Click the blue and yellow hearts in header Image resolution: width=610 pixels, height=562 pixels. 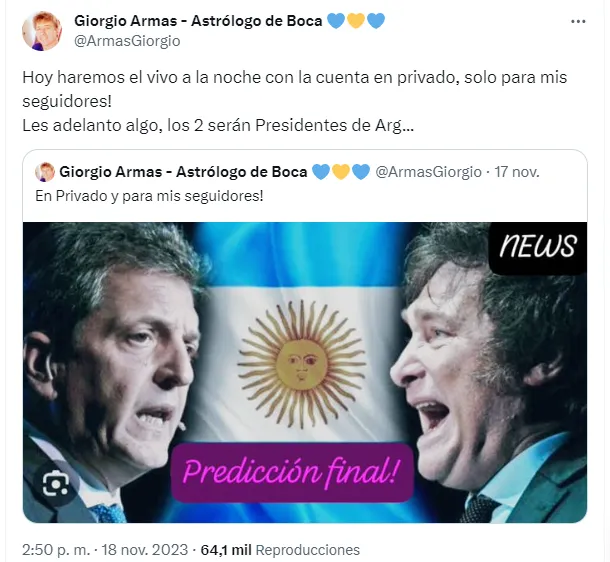point(356,21)
